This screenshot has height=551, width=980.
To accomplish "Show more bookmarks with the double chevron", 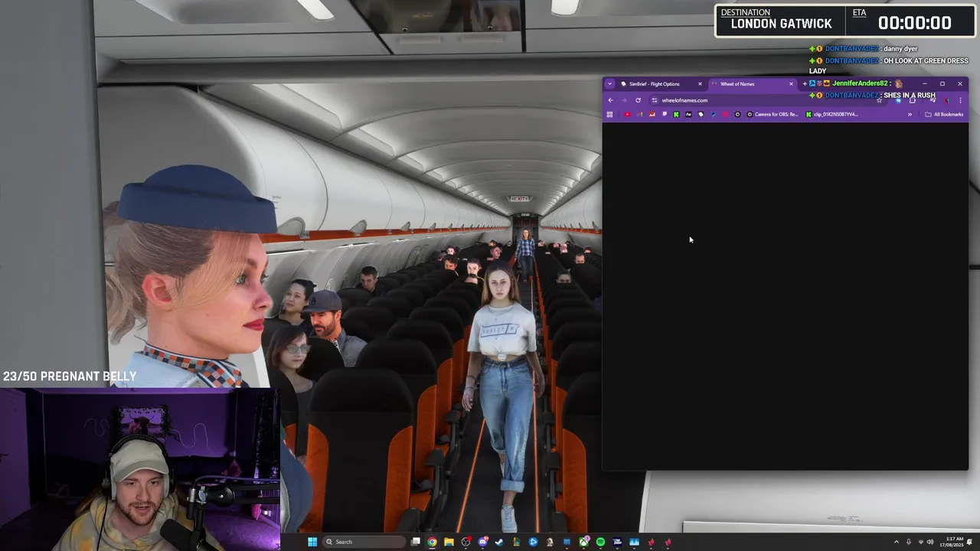I will coord(910,114).
